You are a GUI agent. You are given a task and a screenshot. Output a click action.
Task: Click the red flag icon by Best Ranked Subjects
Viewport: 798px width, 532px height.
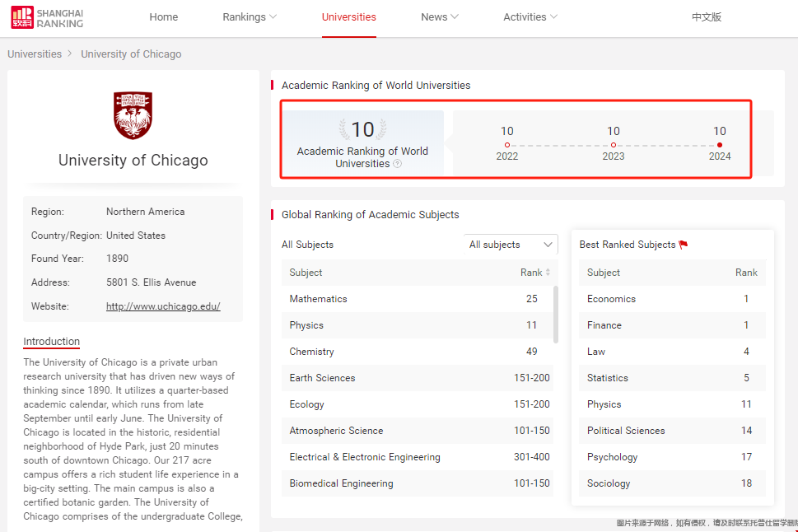[684, 245]
